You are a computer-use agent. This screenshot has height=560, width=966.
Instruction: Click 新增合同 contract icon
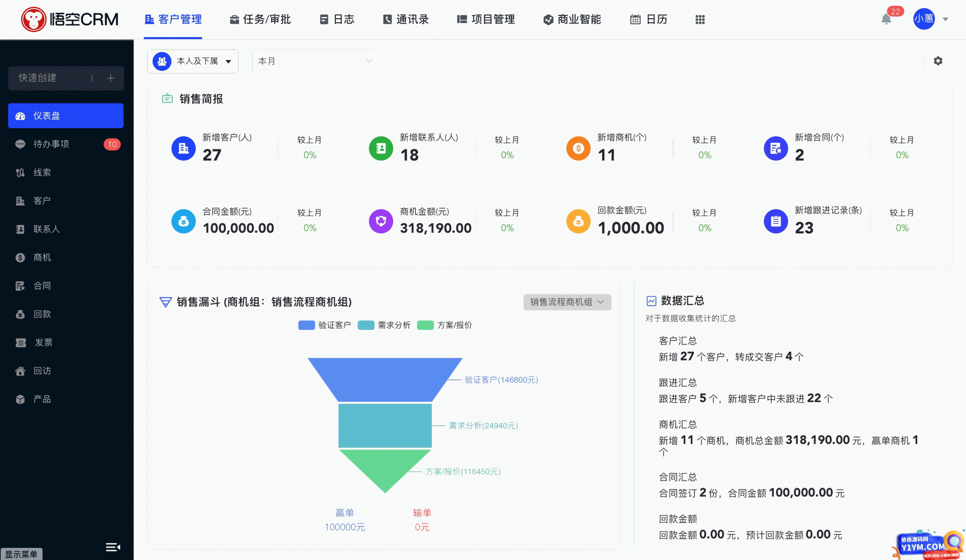775,148
